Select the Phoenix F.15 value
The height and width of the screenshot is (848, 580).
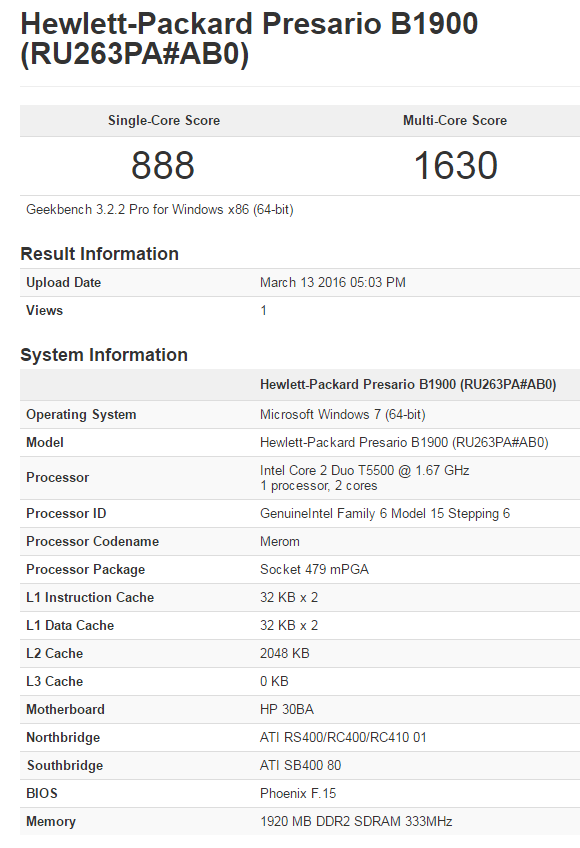298,793
